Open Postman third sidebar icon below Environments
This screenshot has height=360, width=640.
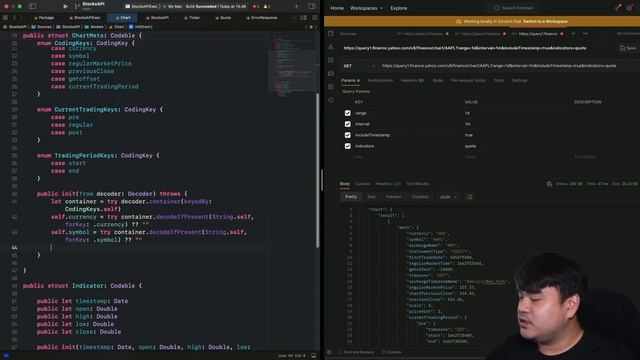331,60
